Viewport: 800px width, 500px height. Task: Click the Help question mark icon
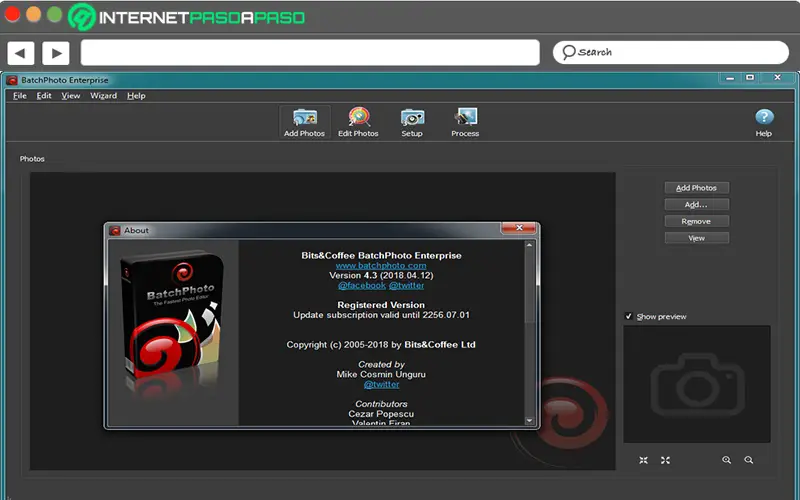(x=764, y=117)
